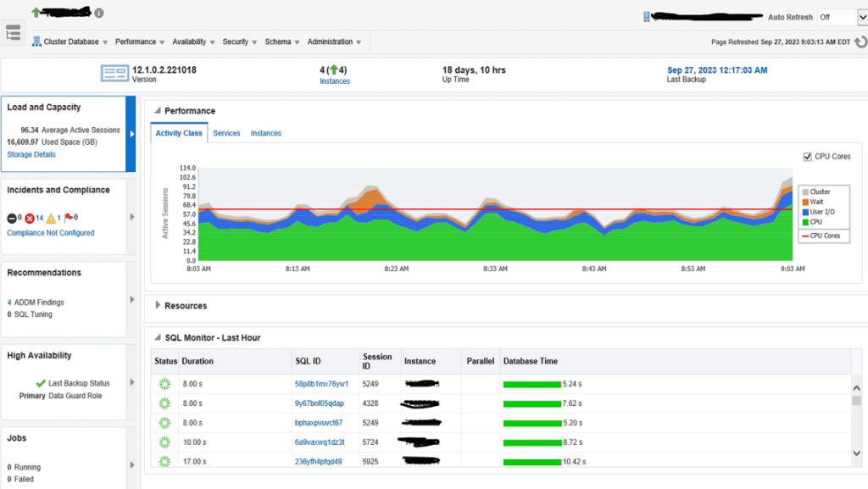Switch to the Services tab
This screenshot has height=489, width=868.
pyautogui.click(x=226, y=133)
